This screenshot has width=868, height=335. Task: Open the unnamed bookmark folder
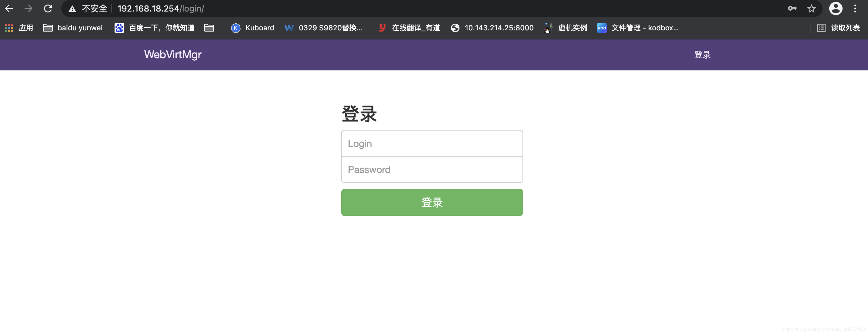point(209,28)
